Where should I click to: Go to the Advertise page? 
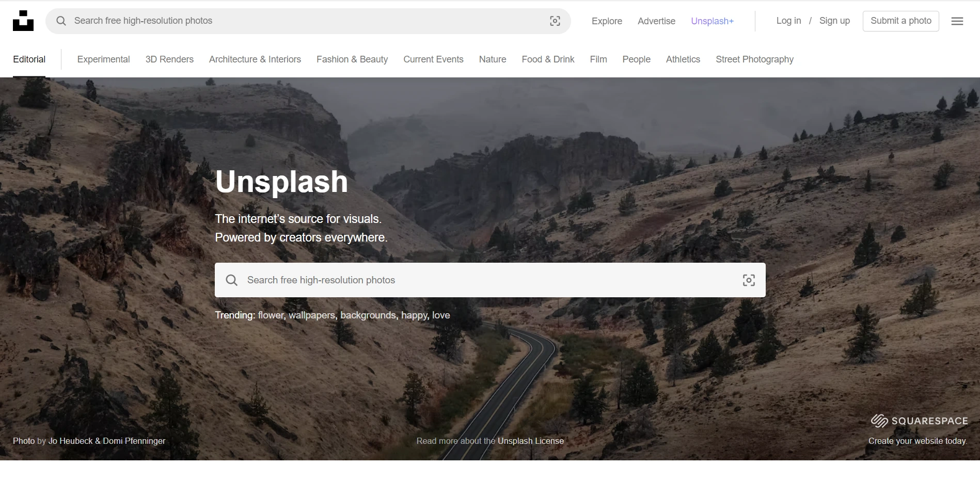click(x=656, y=21)
